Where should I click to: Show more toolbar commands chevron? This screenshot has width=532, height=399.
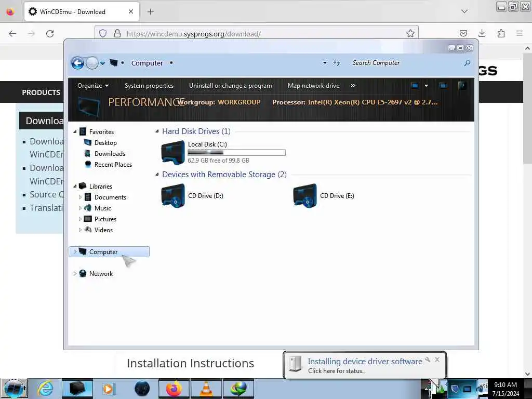click(x=353, y=86)
